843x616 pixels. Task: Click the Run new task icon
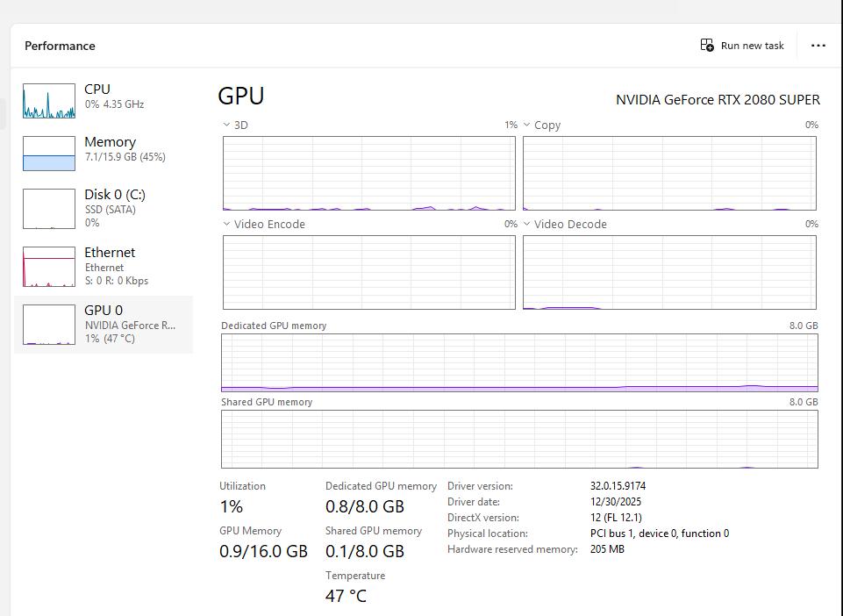pyautogui.click(x=707, y=46)
